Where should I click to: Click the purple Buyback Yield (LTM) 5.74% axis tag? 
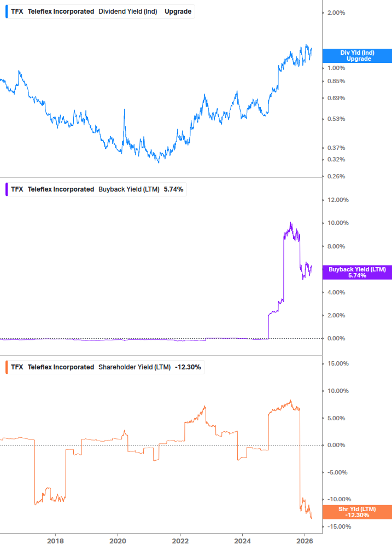357,272
